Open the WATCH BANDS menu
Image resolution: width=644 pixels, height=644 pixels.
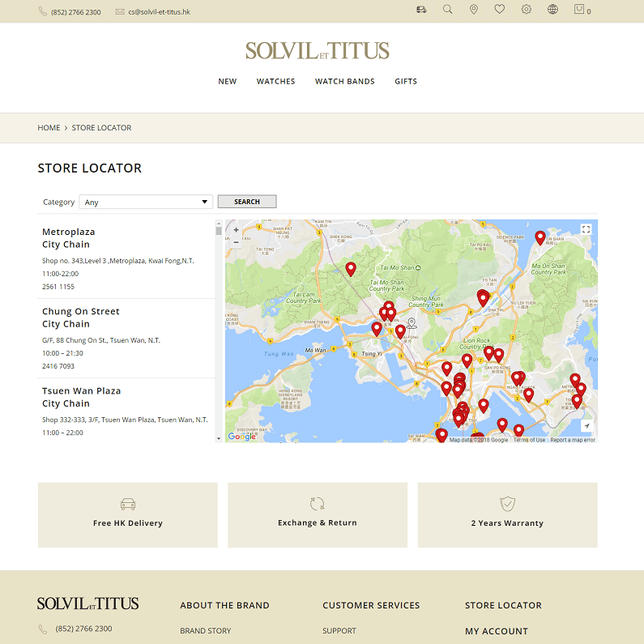344,81
